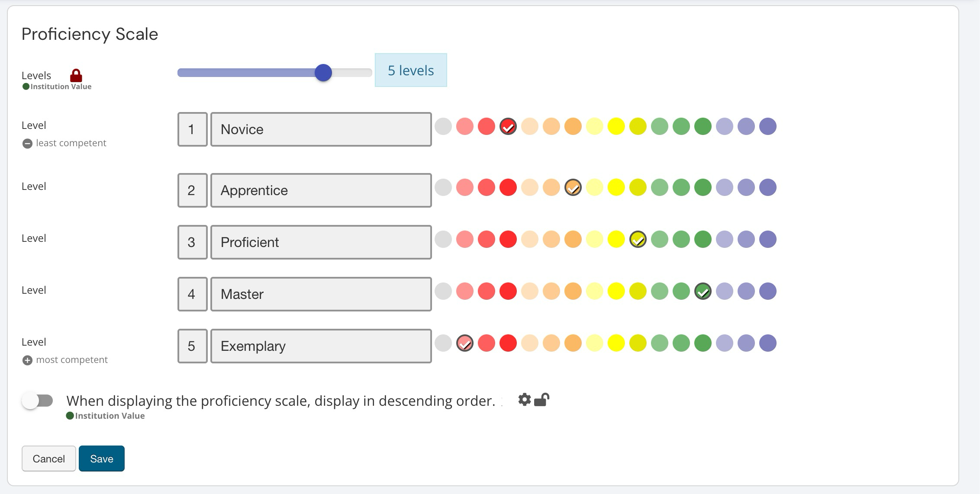Select the gray color for Novice level
This screenshot has width=980, height=494.
click(x=443, y=127)
